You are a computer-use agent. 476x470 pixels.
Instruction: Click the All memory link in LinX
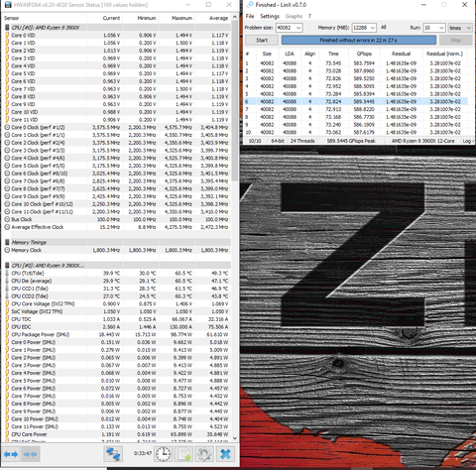tap(384, 27)
